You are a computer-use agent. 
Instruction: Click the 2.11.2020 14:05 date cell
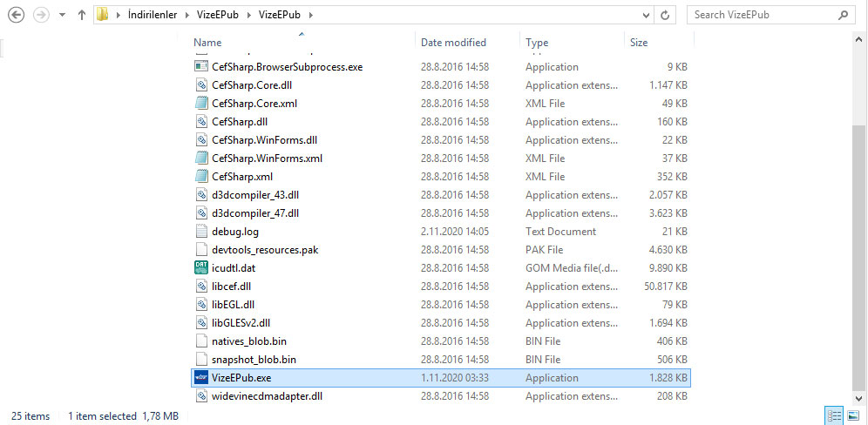(455, 232)
